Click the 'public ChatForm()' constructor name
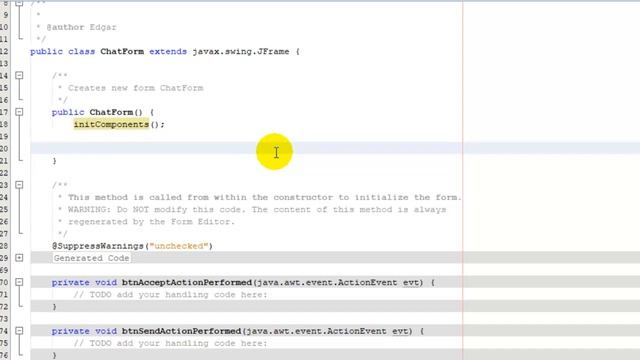The width and height of the screenshot is (640, 360). (111, 112)
